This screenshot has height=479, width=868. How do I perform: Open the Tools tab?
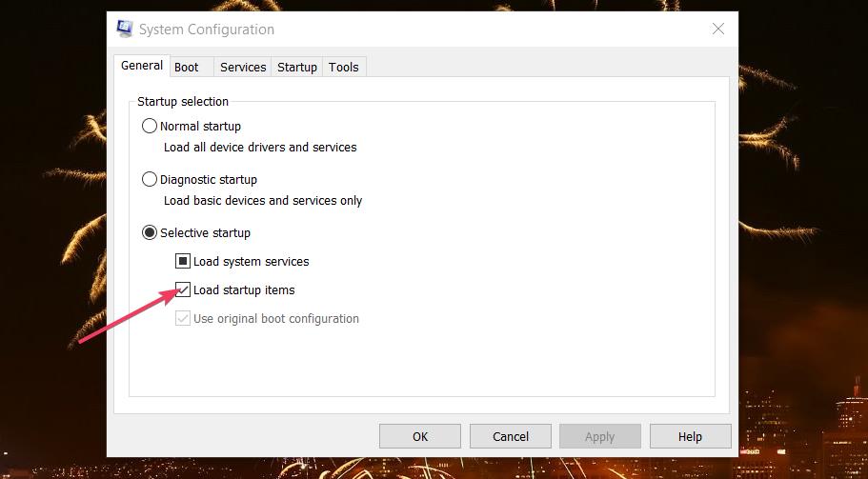[344, 67]
